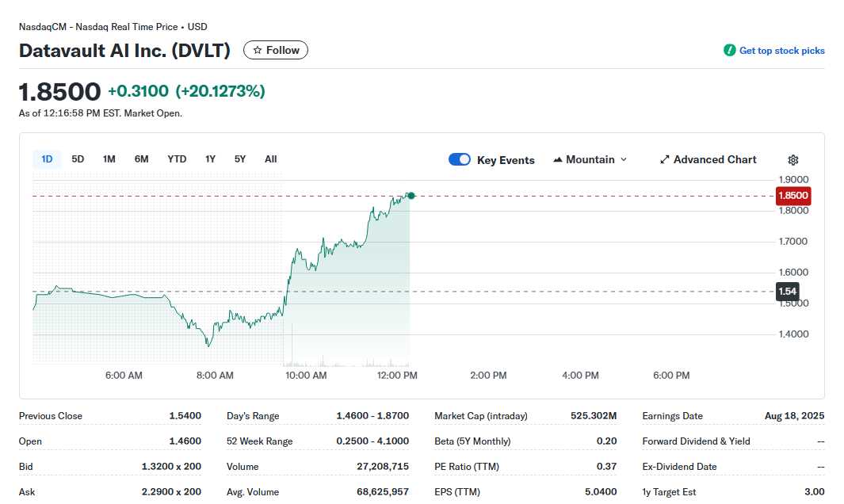
Task: Click the Advanced Chart diagonal arrow icon
Action: point(664,159)
